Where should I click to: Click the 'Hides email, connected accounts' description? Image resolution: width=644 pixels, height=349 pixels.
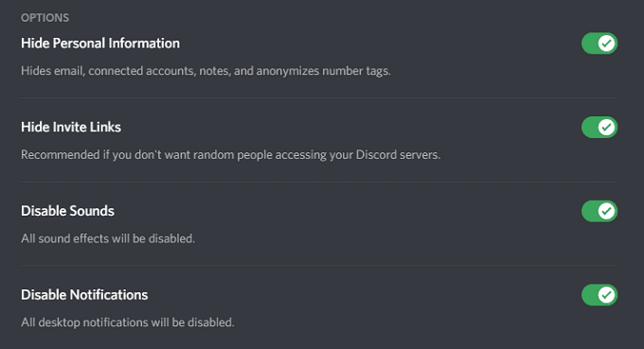pos(206,71)
